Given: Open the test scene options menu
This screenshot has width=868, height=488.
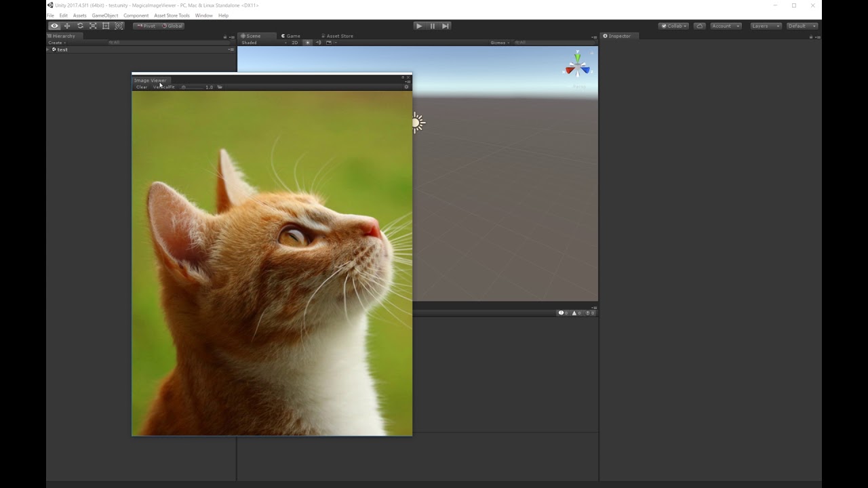Looking at the screenshot, I should click(231, 49).
